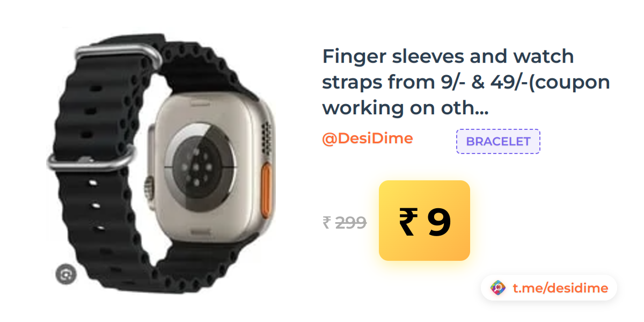Click the digital crown on watch's left edge
This screenshot has width=644, height=322.
pyautogui.click(x=149, y=188)
